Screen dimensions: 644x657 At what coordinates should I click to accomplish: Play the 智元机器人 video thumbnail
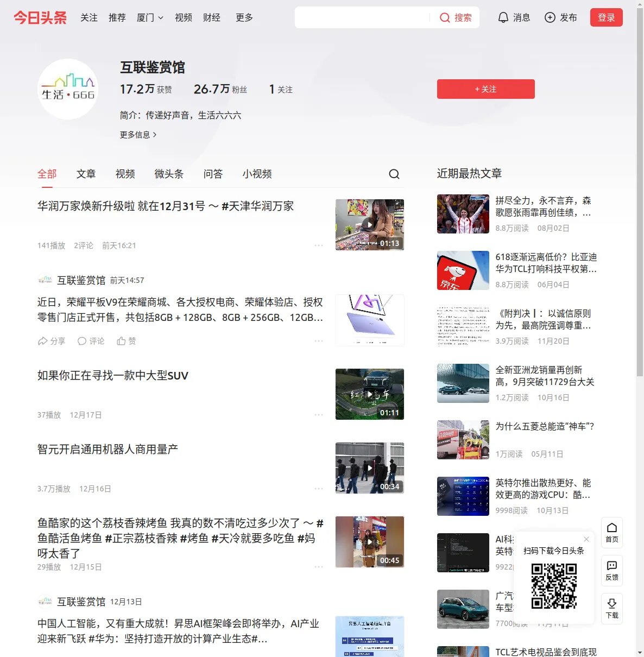point(370,468)
